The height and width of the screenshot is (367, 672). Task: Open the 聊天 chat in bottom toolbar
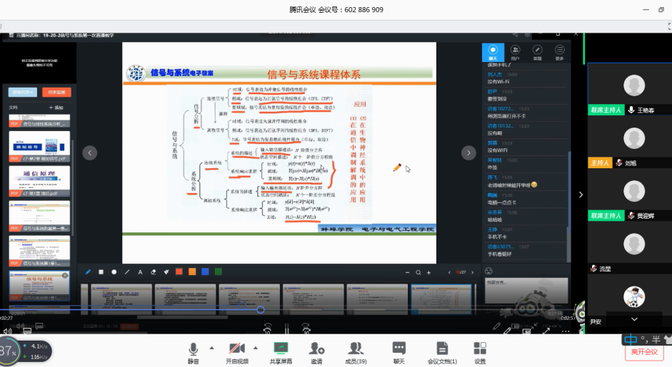399,353
